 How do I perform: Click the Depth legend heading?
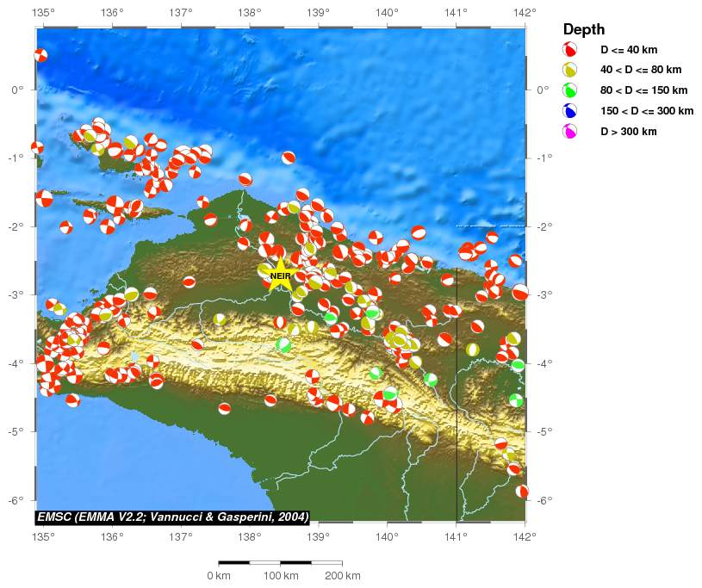(583, 29)
